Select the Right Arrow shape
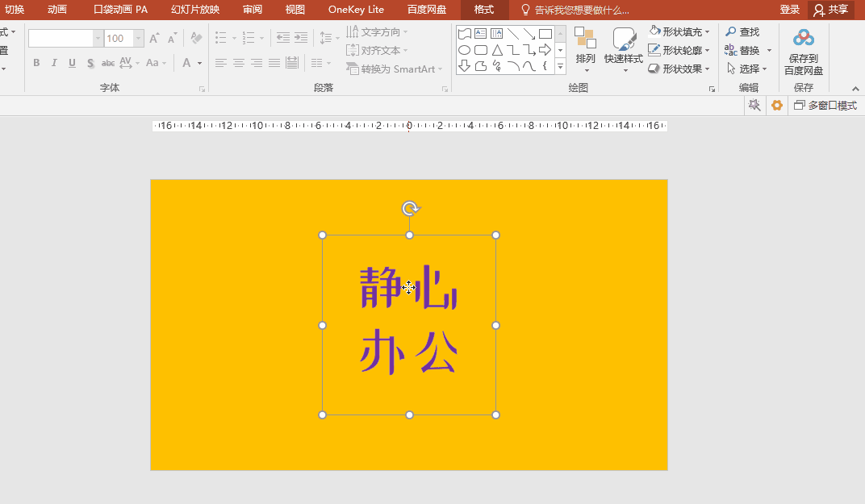865x504 pixels. point(545,49)
